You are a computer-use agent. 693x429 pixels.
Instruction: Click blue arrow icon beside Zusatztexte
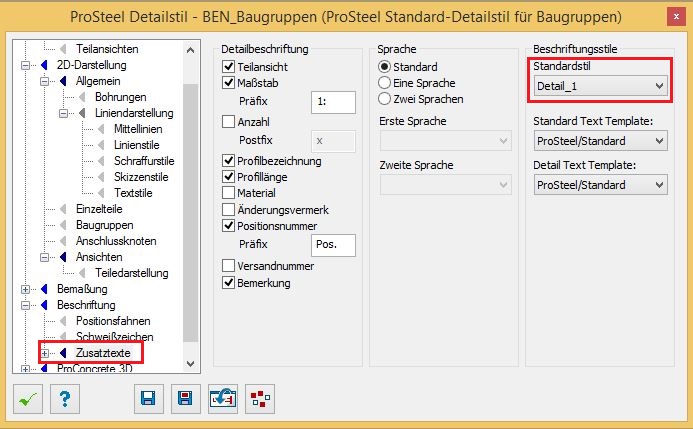(x=63, y=353)
